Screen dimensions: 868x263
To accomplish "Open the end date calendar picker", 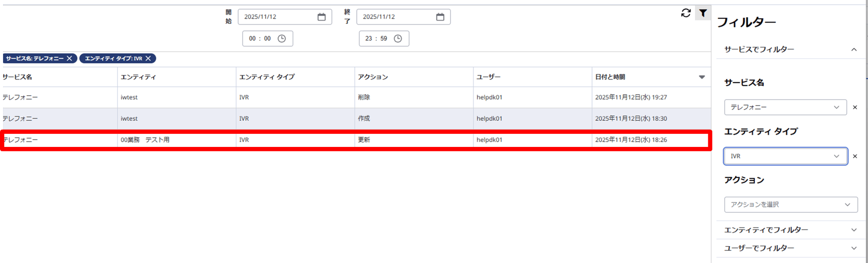I will [x=440, y=17].
